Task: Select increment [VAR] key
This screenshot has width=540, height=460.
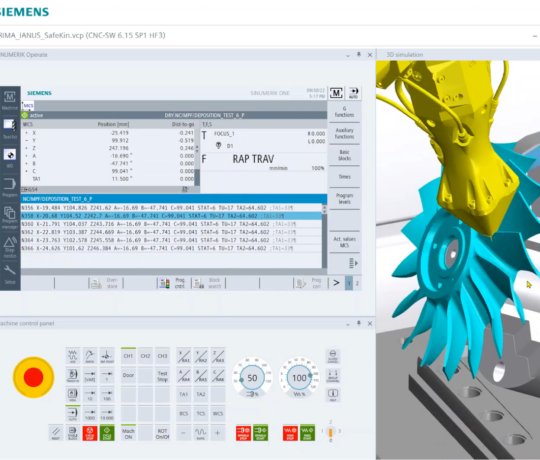Action: point(90,375)
